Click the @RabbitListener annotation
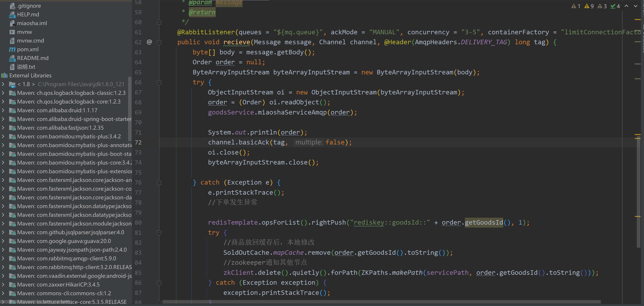The height and width of the screenshot is (306, 644). tap(206, 32)
